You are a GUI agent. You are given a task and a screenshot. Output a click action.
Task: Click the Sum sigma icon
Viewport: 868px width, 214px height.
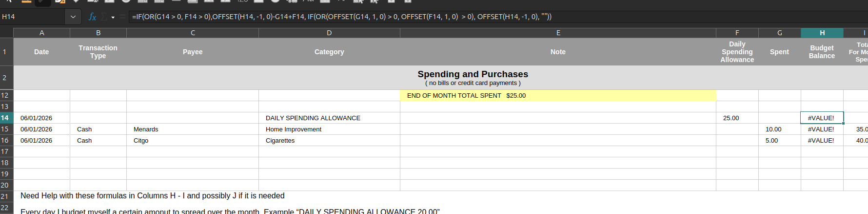(104, 17)
